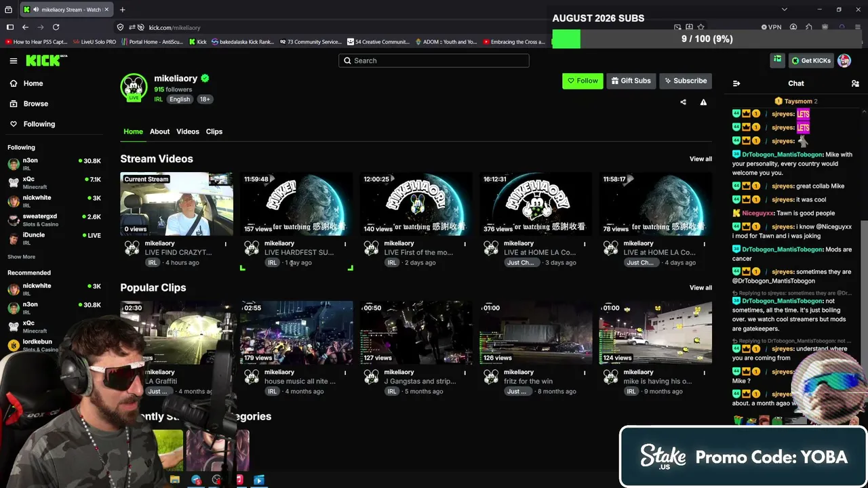868x488 pixels.
Task: Click the kick.com address bar
Action: pyautogui.click(x=174, y=27)
